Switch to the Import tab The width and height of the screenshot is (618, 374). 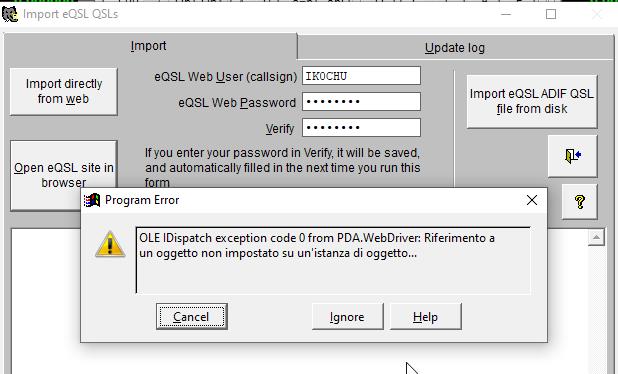(x=149, y=46)
